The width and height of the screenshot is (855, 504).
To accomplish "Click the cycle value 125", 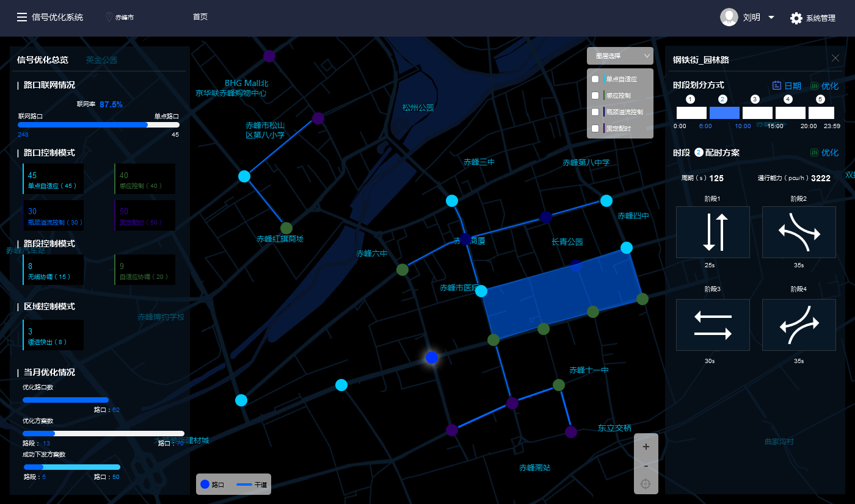I will click(x=716, y=178).
